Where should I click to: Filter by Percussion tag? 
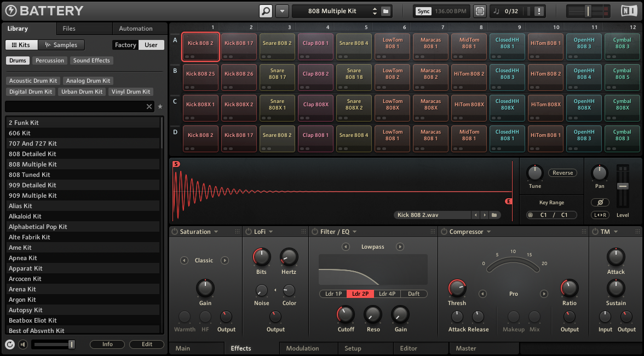[50, 60]
